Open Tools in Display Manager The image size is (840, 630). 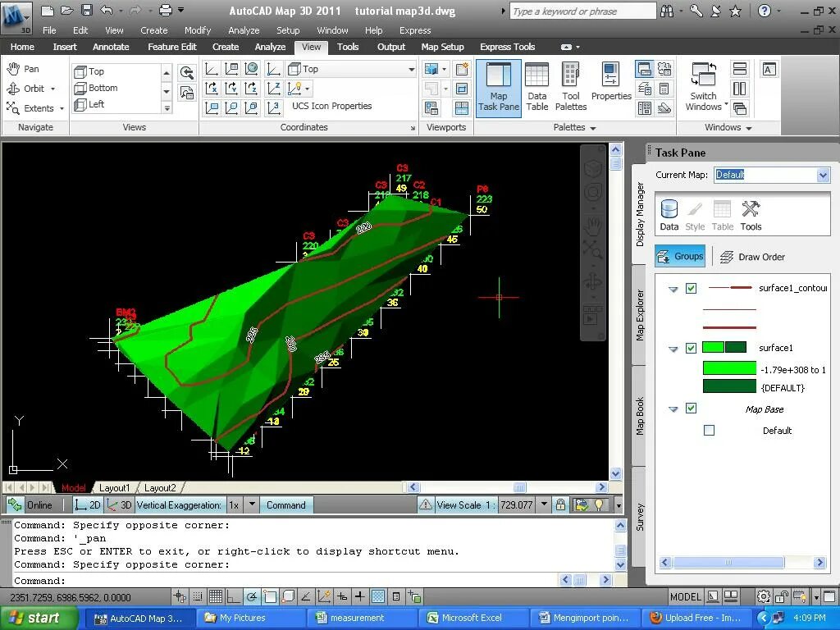point(751,215)
